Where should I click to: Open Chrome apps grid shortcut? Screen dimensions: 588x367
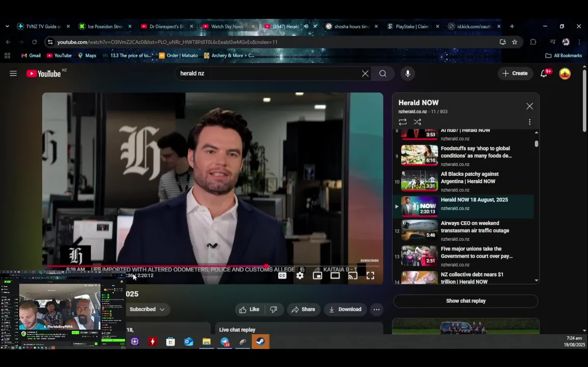click(x=7, y=56)
